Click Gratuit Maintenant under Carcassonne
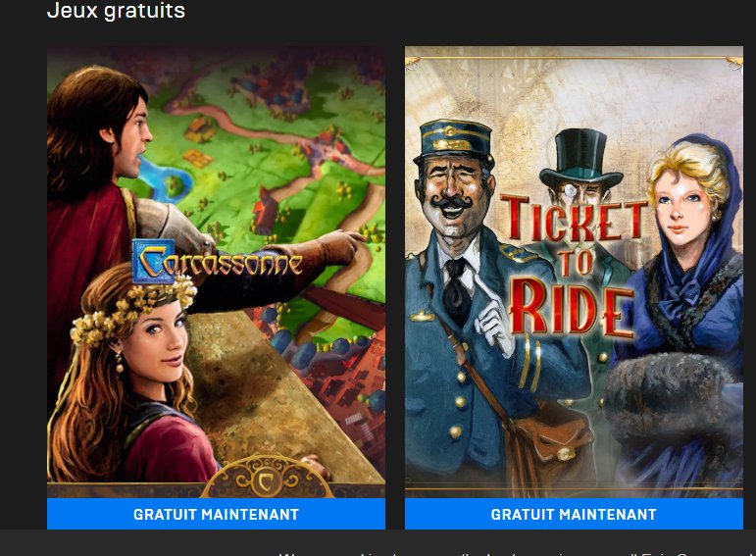Screen dimensions: 756x556 [x=216, y=514]
